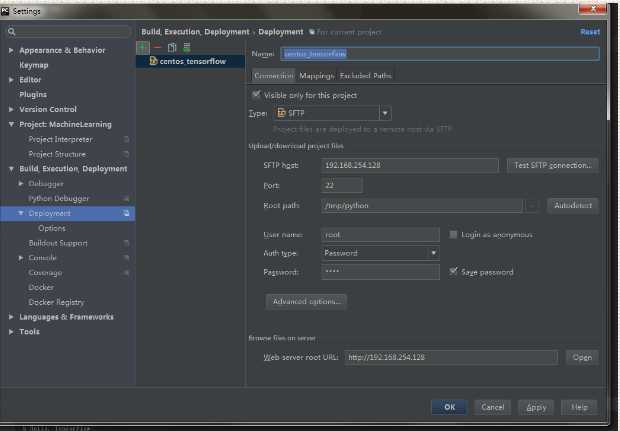Toggle Visible only for this project checkbox
The height and width of the screenshot is (431, 620).
[256, 95]
